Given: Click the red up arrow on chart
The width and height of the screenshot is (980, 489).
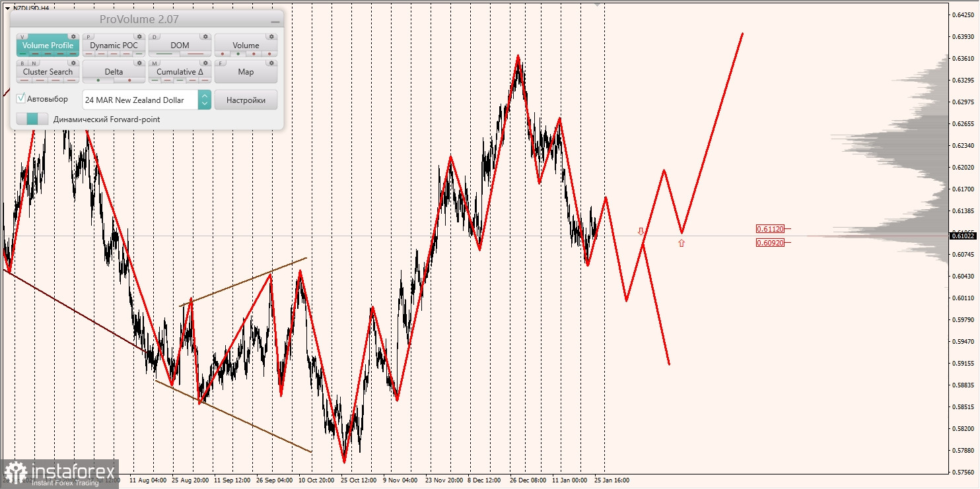Looking at the screenshot, I should coord(682,243).
